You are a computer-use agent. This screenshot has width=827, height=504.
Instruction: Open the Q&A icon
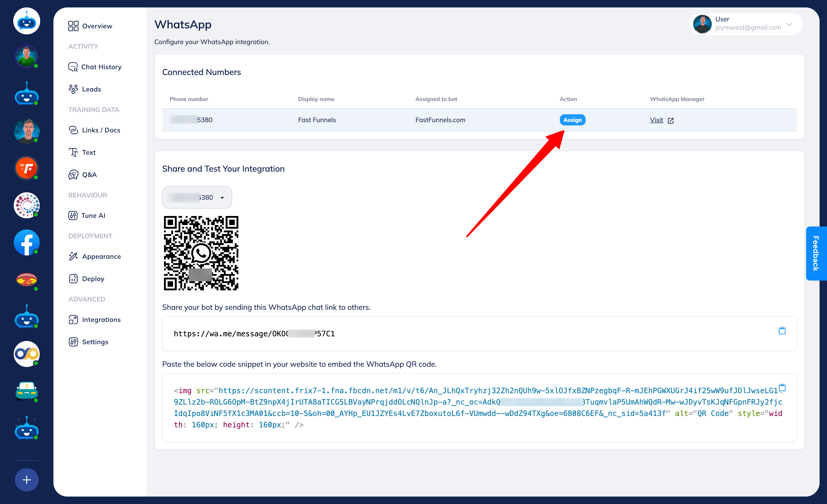coord(73,174)
